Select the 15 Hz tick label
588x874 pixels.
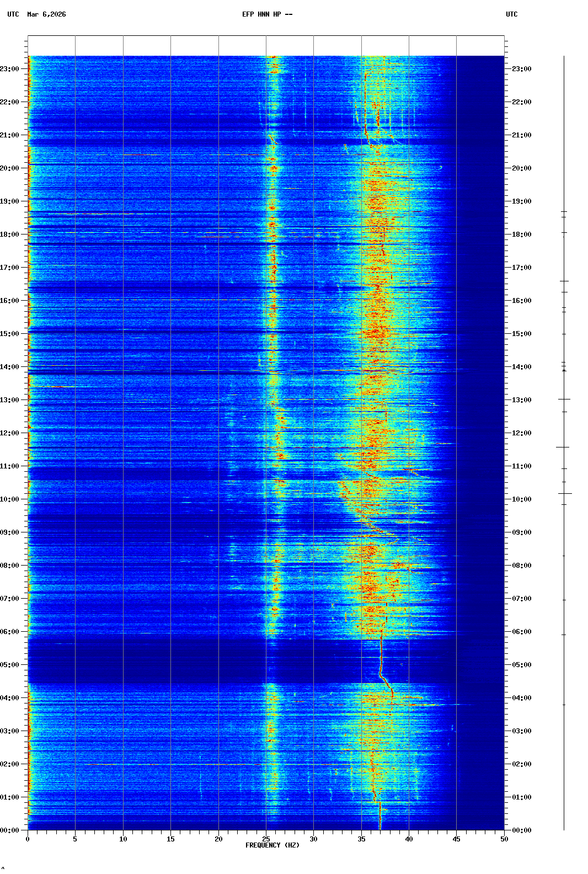(x=170, y=839)
